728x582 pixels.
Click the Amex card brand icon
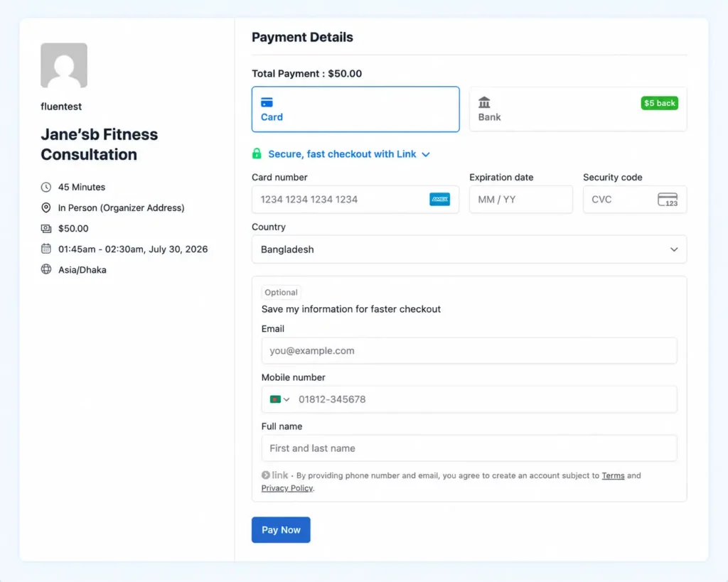439,199
